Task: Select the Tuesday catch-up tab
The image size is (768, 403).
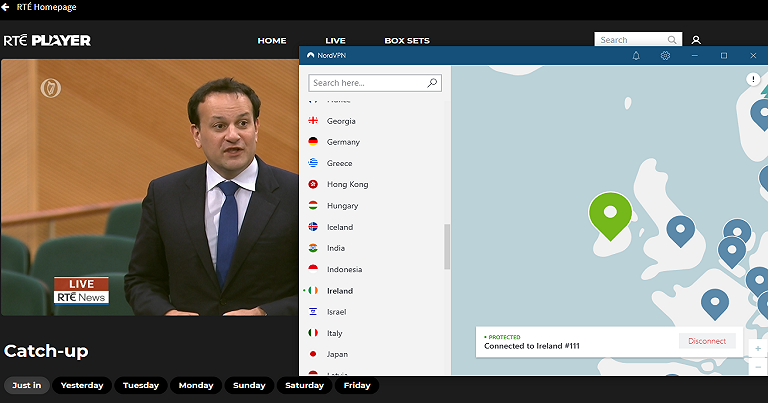Action: pos(141,385)
